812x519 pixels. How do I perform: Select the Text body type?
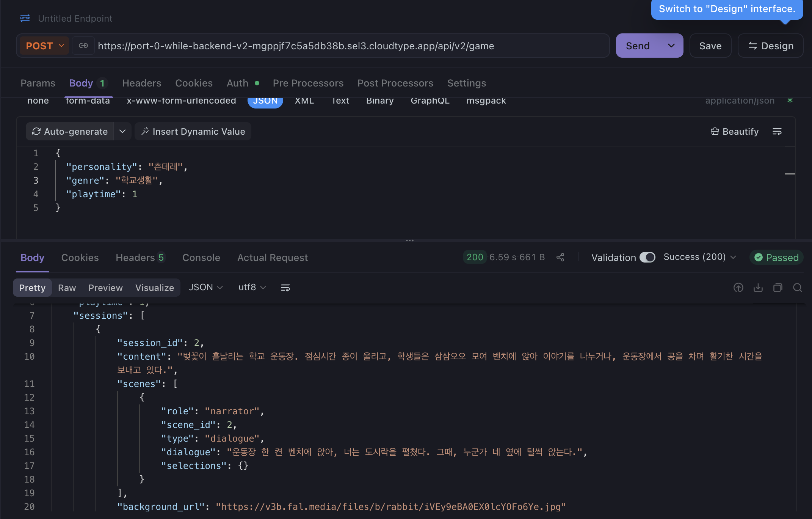340,101
